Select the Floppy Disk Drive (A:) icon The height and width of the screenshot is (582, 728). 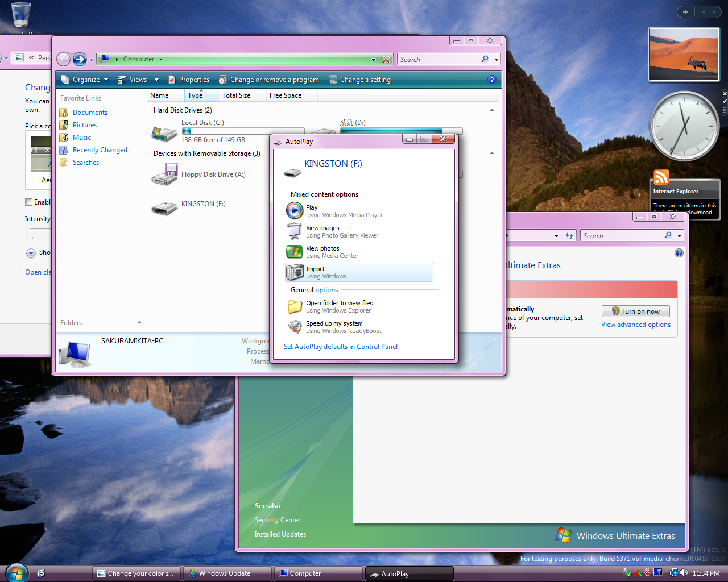coord(164,174)
